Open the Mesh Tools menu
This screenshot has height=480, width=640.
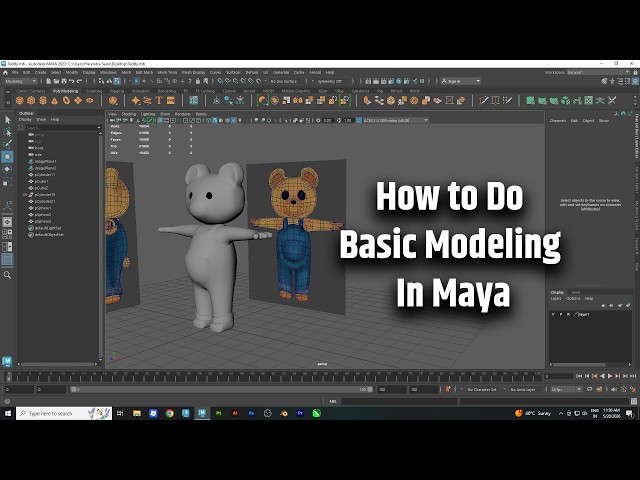coord(167,72)
